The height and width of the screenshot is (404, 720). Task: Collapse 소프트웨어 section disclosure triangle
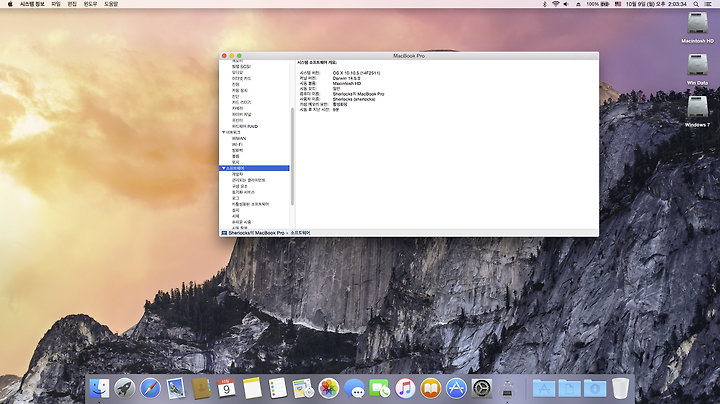click(224, 168)
